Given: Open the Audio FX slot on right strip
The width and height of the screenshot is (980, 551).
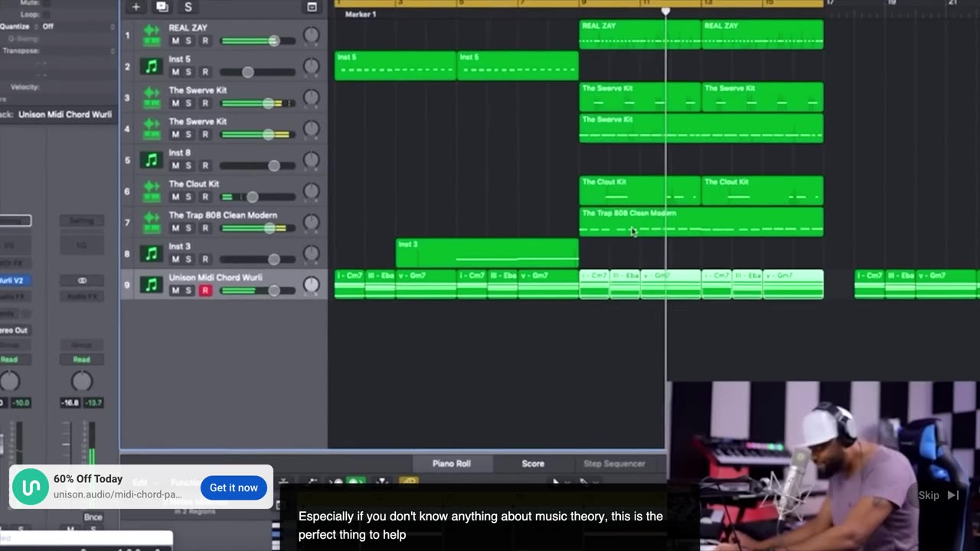Looking at the screenshot, I should coord(81,297).
